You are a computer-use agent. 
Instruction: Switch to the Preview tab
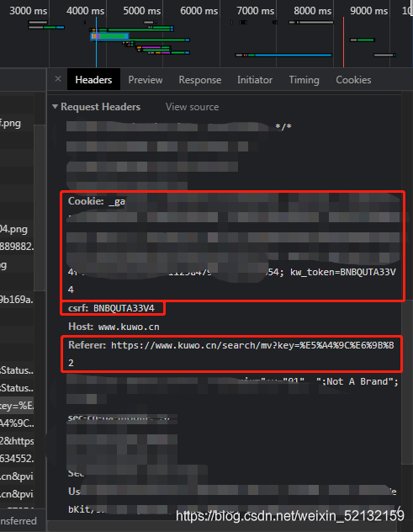tap(146, 80)
